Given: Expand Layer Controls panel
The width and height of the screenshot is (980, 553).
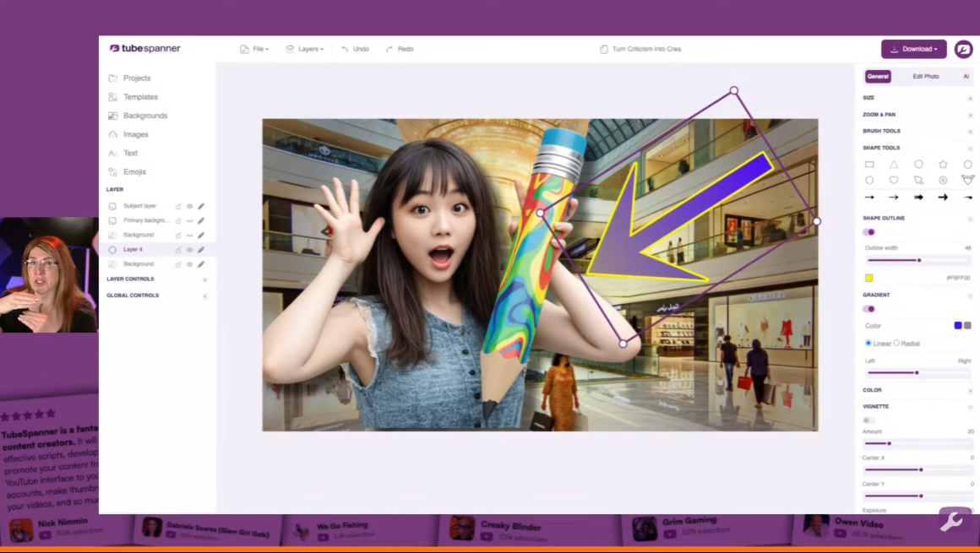Looking at the screenshot, I should click(204, 279).
